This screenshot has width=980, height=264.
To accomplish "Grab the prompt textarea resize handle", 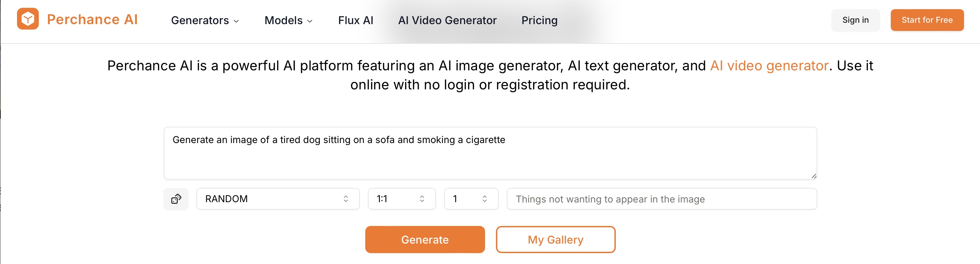I will point(813,176).
